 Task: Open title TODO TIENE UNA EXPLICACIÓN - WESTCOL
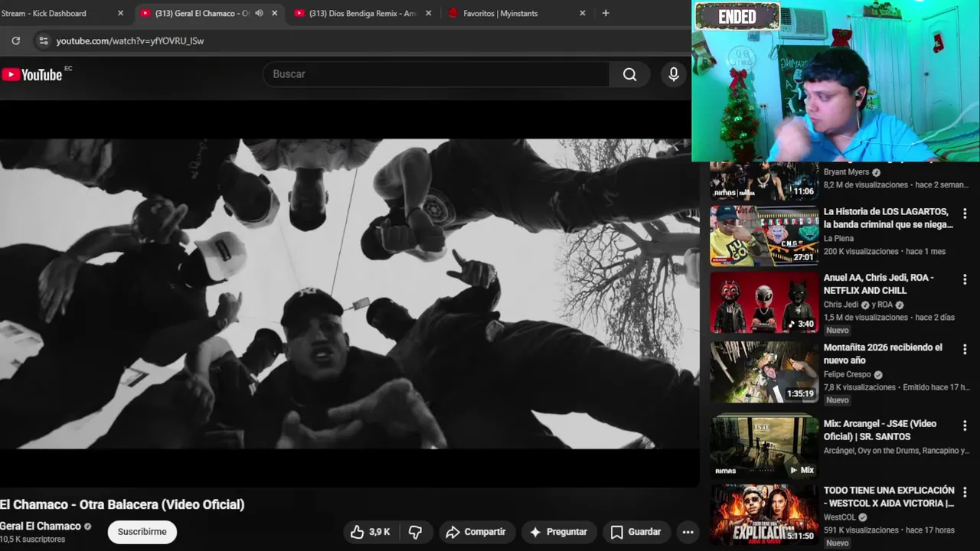pos(889,497)
